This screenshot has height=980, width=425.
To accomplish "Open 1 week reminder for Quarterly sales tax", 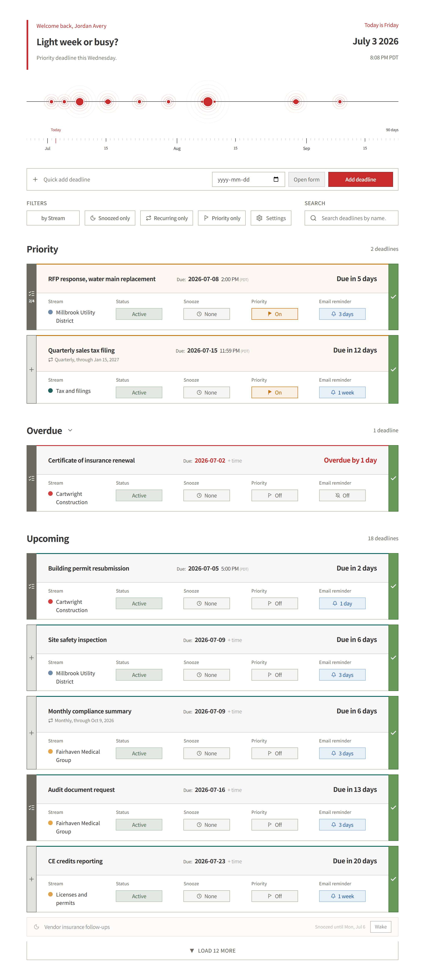I will pyautogui.click(x=342, y=392).
